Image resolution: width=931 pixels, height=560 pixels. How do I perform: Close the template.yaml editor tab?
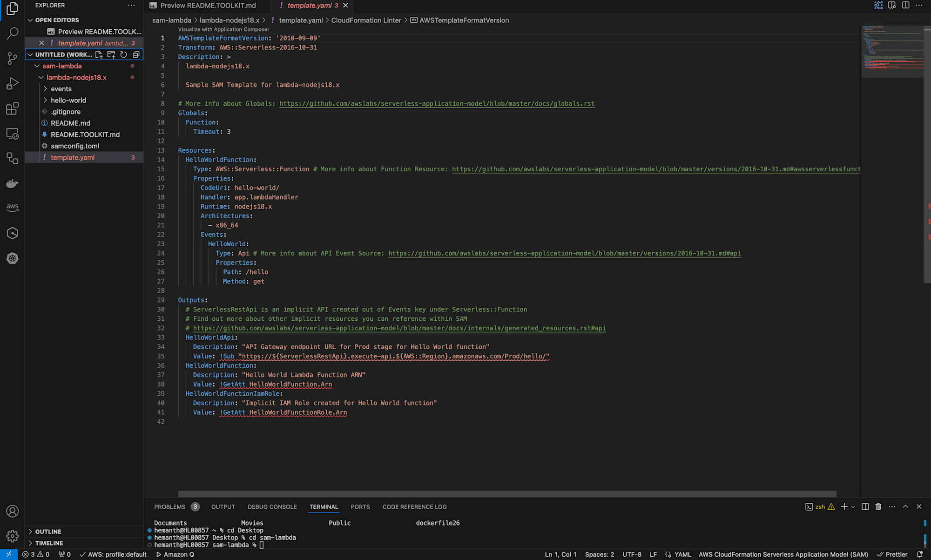point(345,6)
